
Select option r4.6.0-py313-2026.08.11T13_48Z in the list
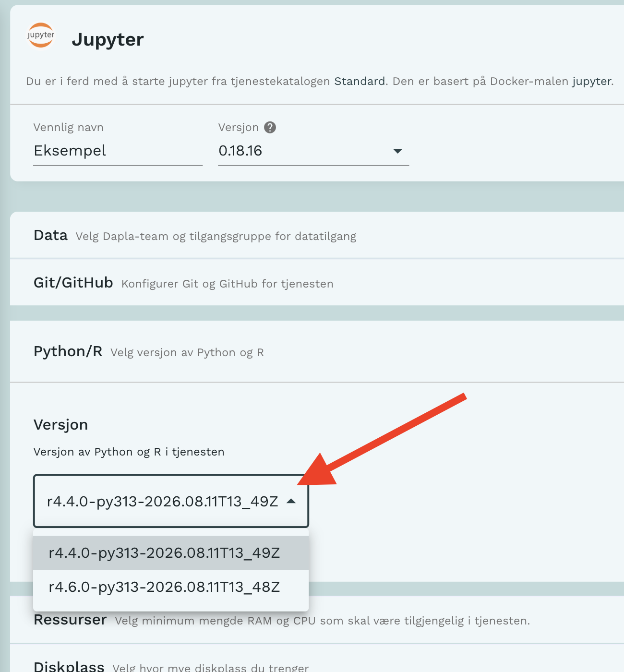point(171,587)
